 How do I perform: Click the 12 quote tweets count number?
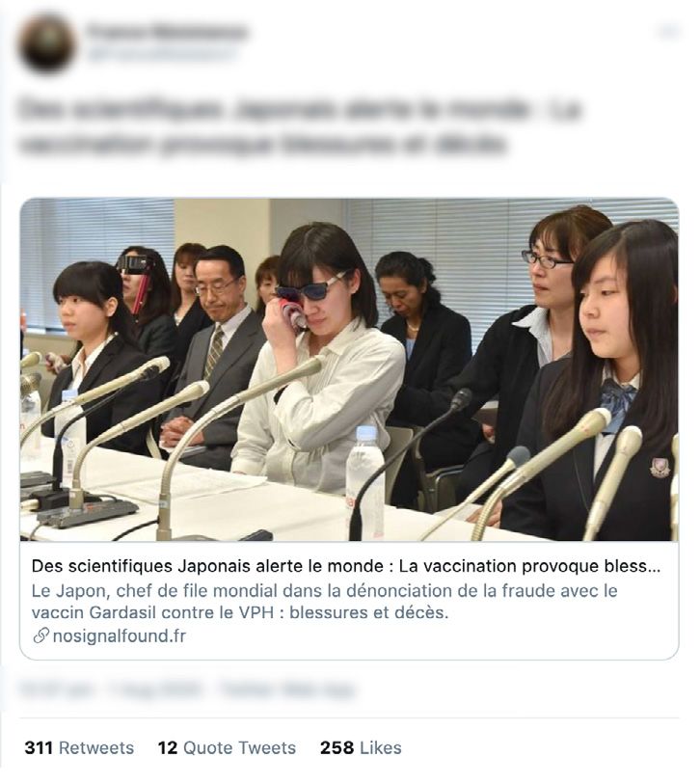coord(168,748)
